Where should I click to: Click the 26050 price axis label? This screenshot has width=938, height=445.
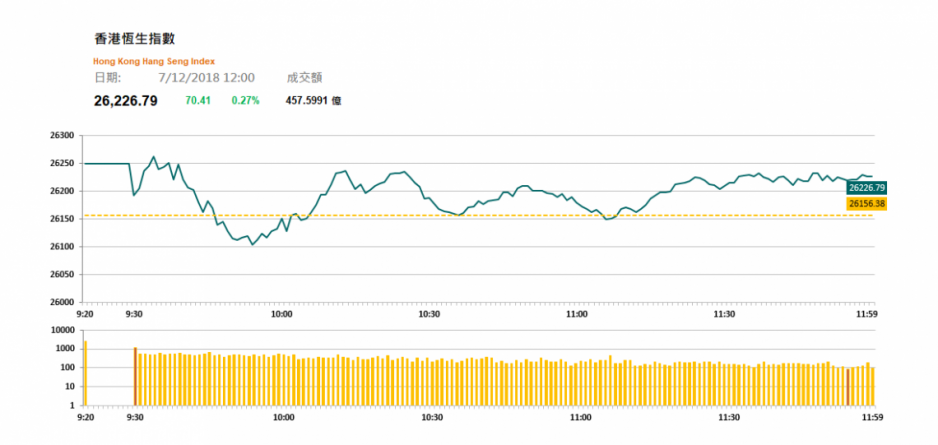[x=63, y=275]
